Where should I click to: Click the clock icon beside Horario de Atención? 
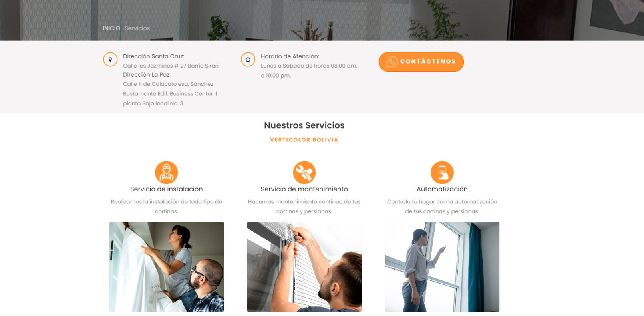point(248,60)
